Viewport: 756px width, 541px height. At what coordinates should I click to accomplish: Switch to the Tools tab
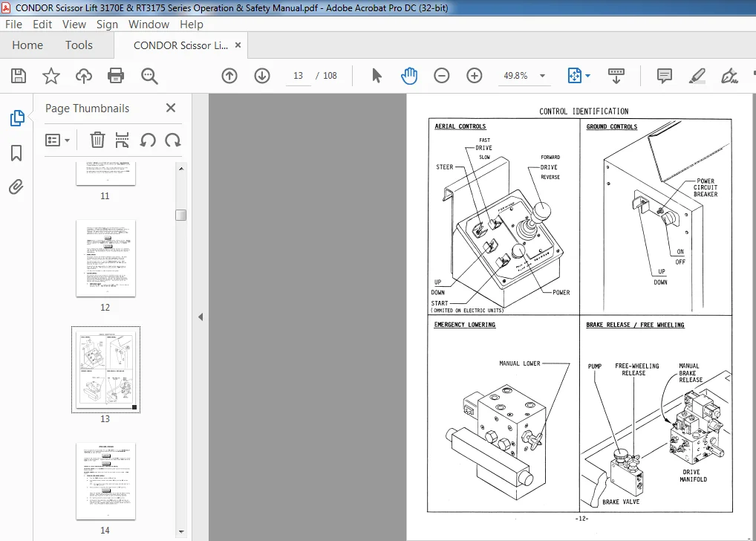coord(79,45)
